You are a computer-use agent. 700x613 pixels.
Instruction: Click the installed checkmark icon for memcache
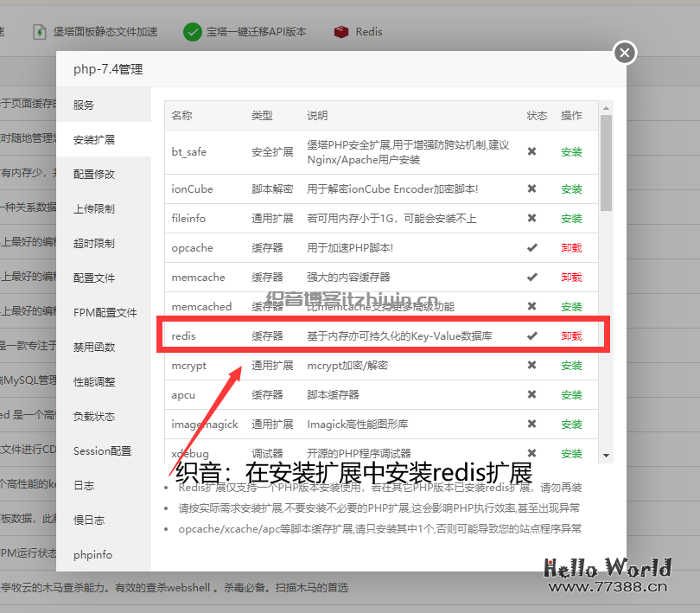531,278
